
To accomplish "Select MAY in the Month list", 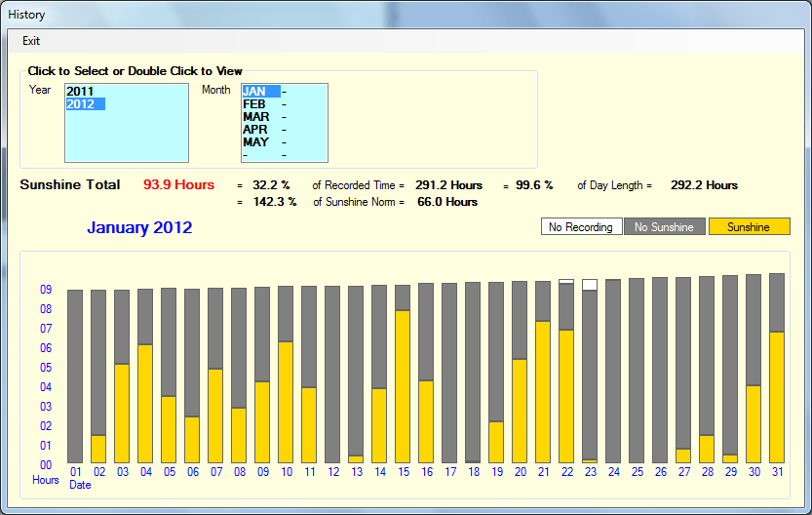I will click(x=255, y=141).
